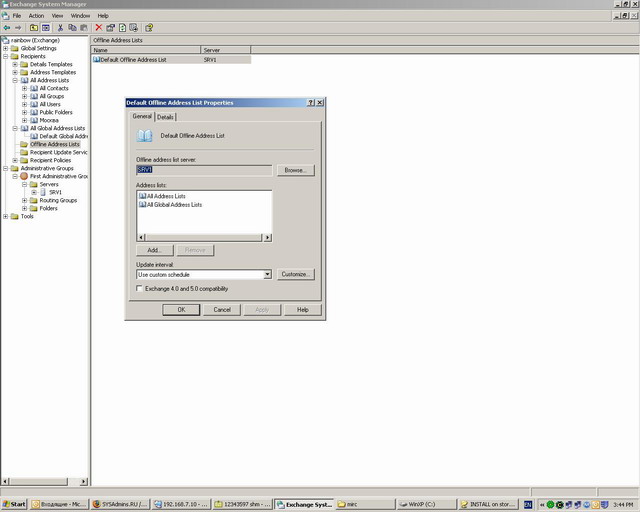Select All Users in the tree
Screen dimensions: 640x512
(x=50, y=104)
